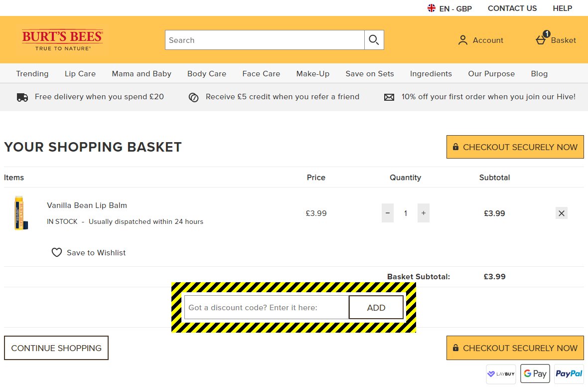Click the Vanilla Bean Lip Balm title
588x389 pixels.
click(x=87, y=205)
